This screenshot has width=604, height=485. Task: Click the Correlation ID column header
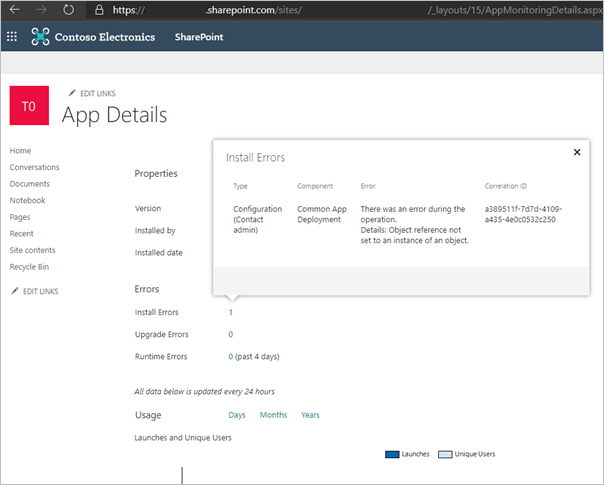(x=505, y=186)
